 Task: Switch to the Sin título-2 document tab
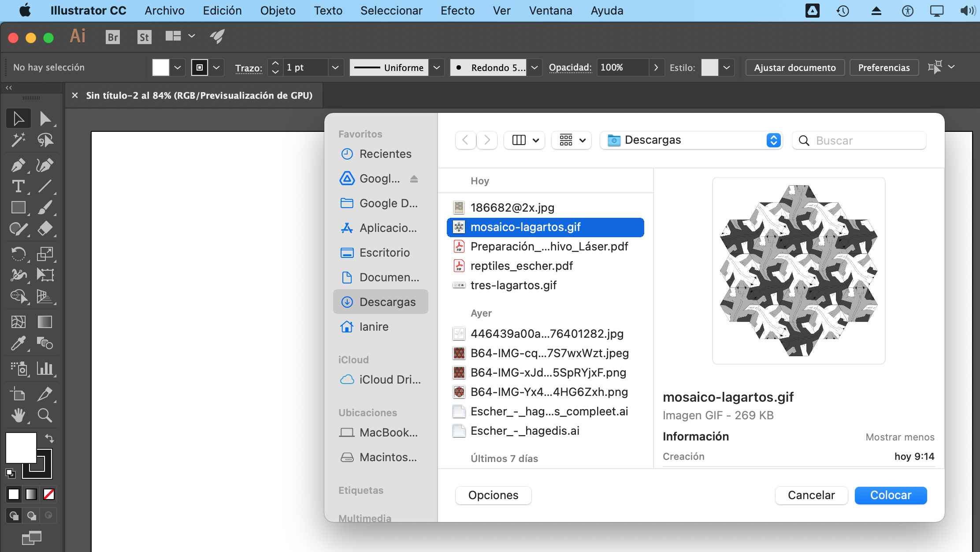[x=199, y=95]
